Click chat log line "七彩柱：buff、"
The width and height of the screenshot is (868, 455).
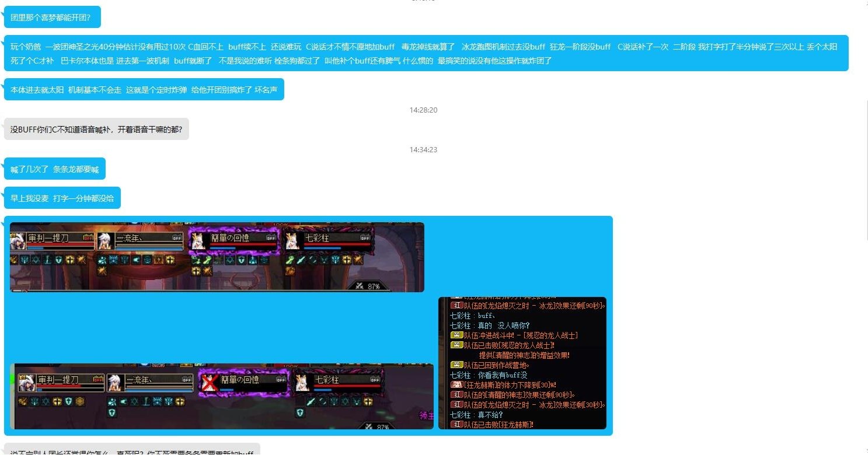click(x=472, y=316)
